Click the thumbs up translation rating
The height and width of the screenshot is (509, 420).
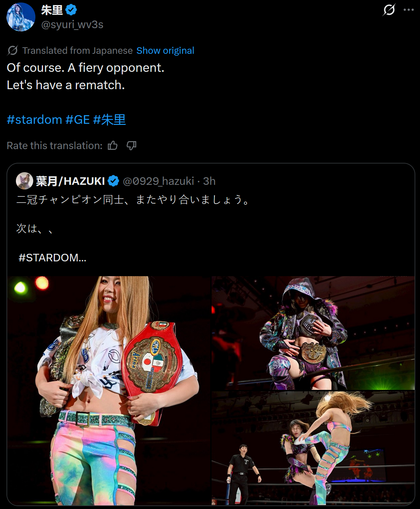click(113, 145)
